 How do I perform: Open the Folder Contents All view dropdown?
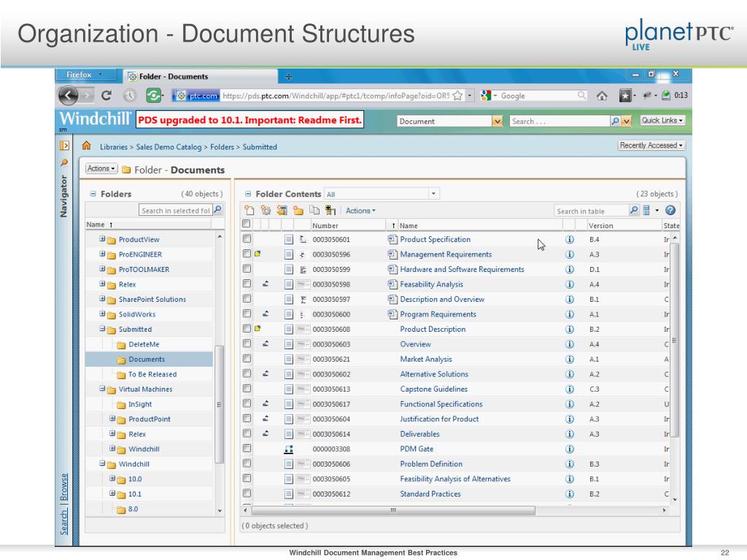click(433, 193)
